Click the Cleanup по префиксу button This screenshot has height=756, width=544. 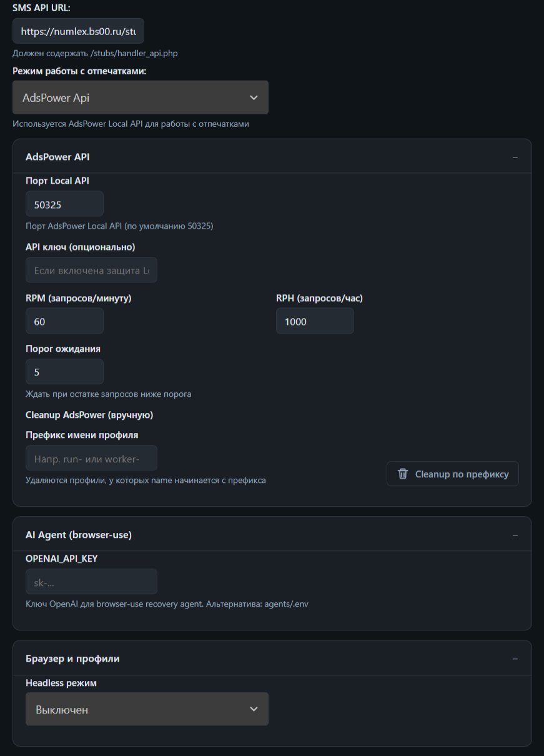453,474
